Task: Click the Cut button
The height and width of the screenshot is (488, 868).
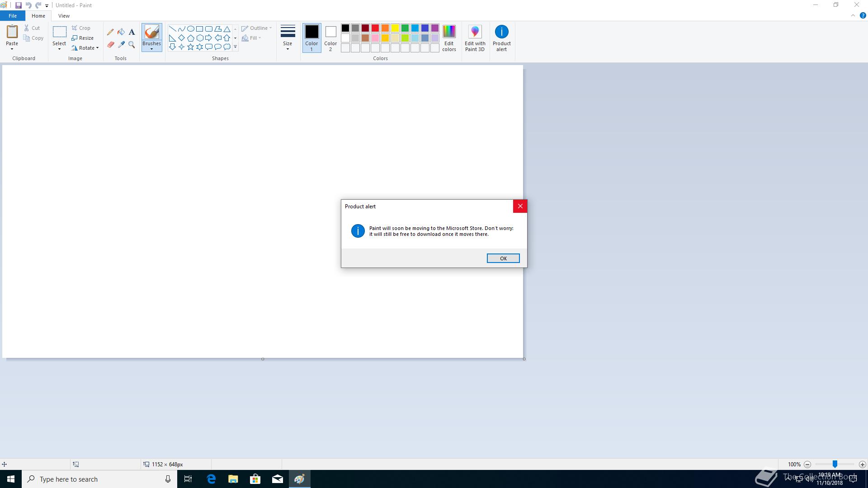Action: tap(32, 28)
